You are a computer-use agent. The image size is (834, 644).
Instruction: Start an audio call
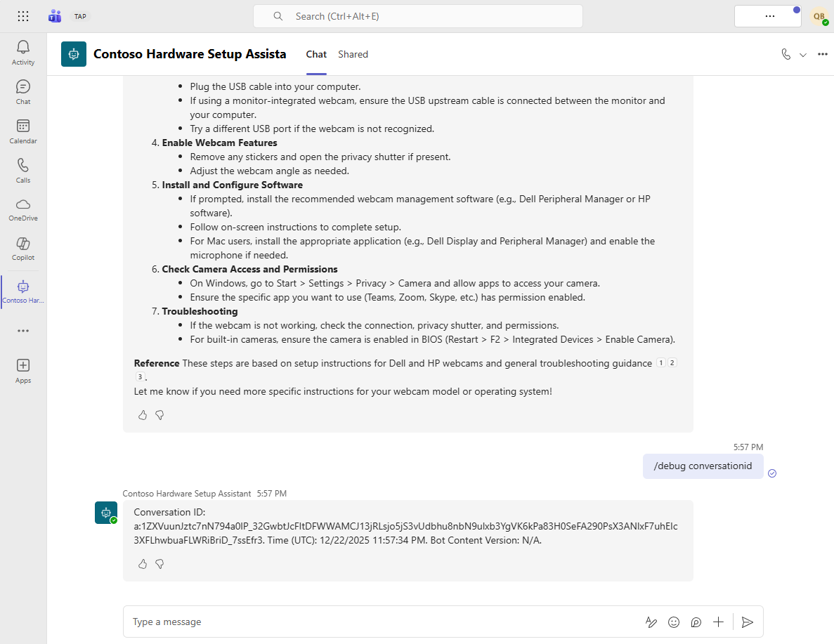point(786,54)
